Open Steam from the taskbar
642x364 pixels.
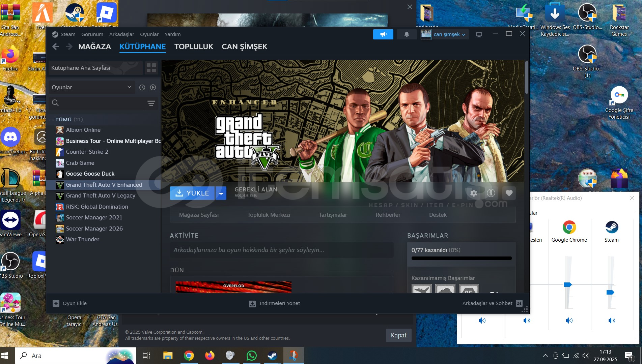pos(272,356)
